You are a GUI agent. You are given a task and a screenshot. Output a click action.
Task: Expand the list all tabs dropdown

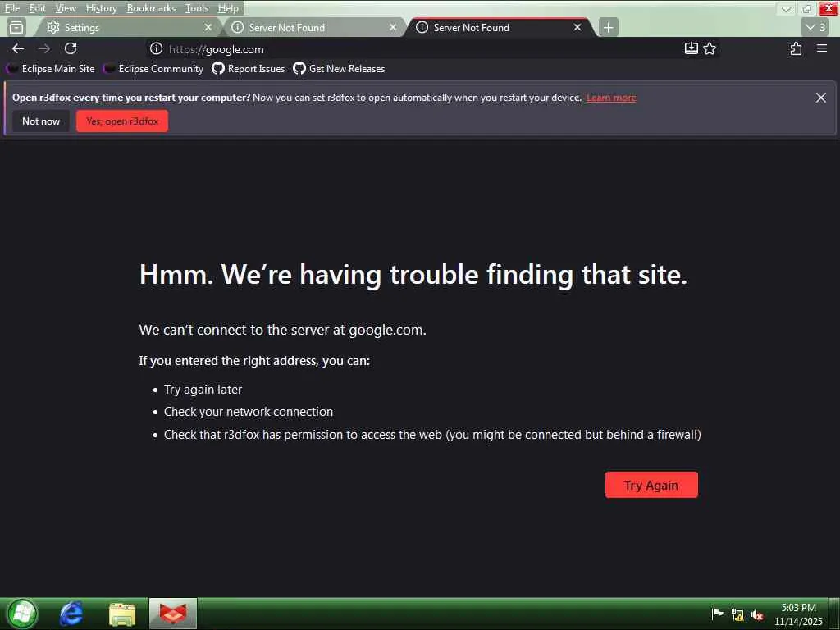point(816,27)
